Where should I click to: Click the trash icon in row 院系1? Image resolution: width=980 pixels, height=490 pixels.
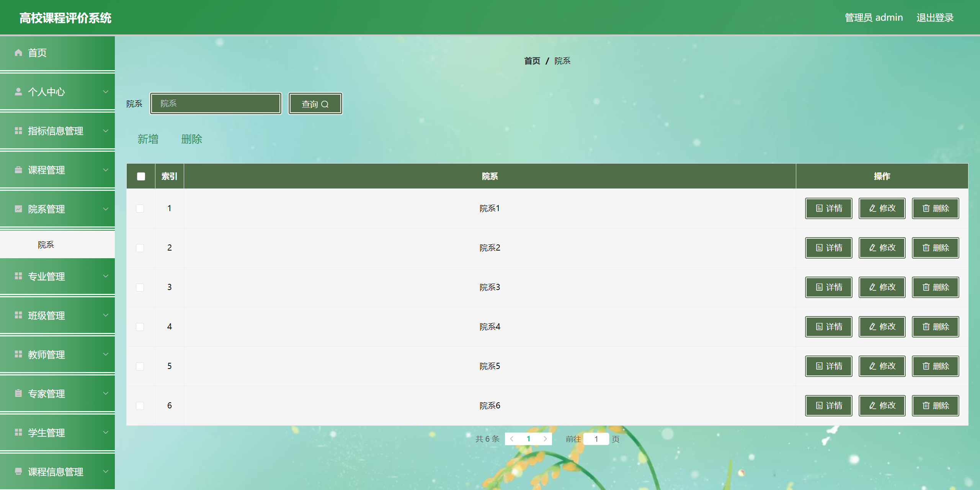(x=926, y=208)
